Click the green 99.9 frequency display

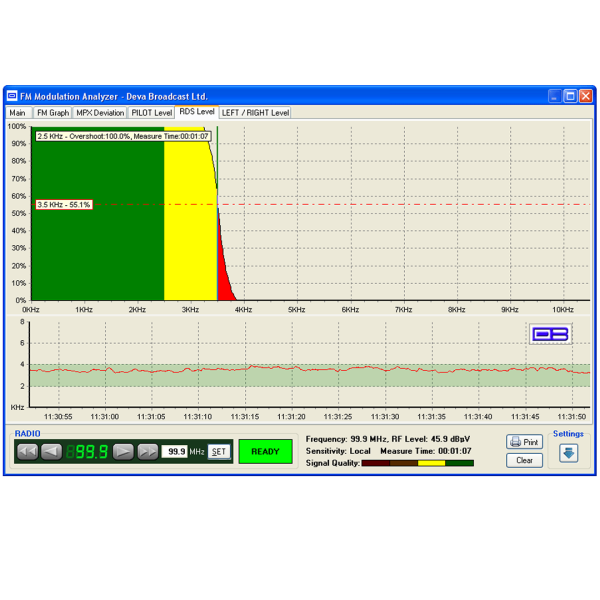[x=88, y=452]
